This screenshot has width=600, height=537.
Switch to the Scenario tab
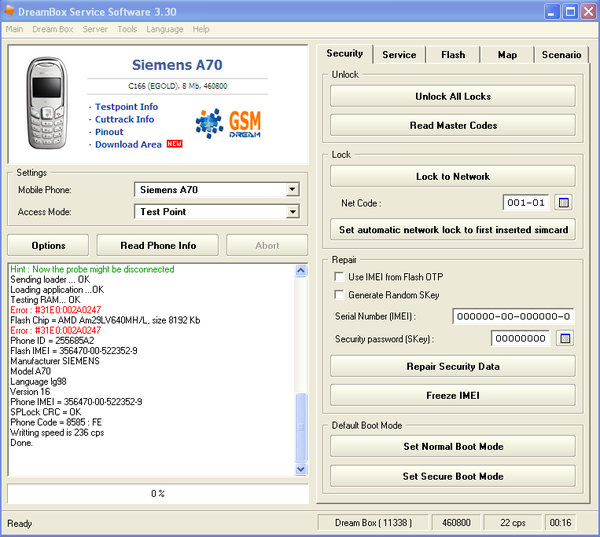(x=560, y=54)
